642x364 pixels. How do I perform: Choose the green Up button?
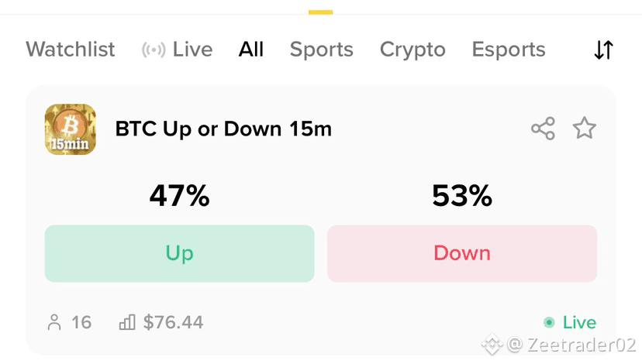(179, 253)
